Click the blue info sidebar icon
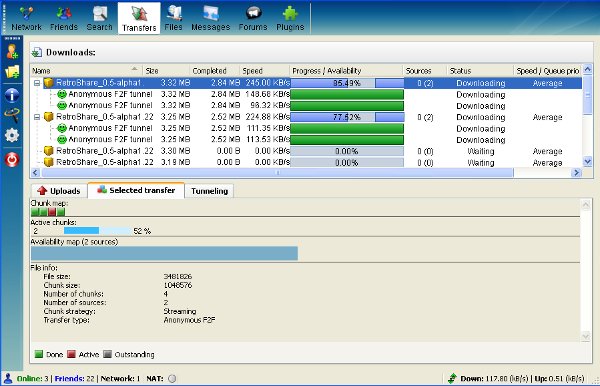The image size is (600, 386). pyautogui.click(x=12, y=95)
